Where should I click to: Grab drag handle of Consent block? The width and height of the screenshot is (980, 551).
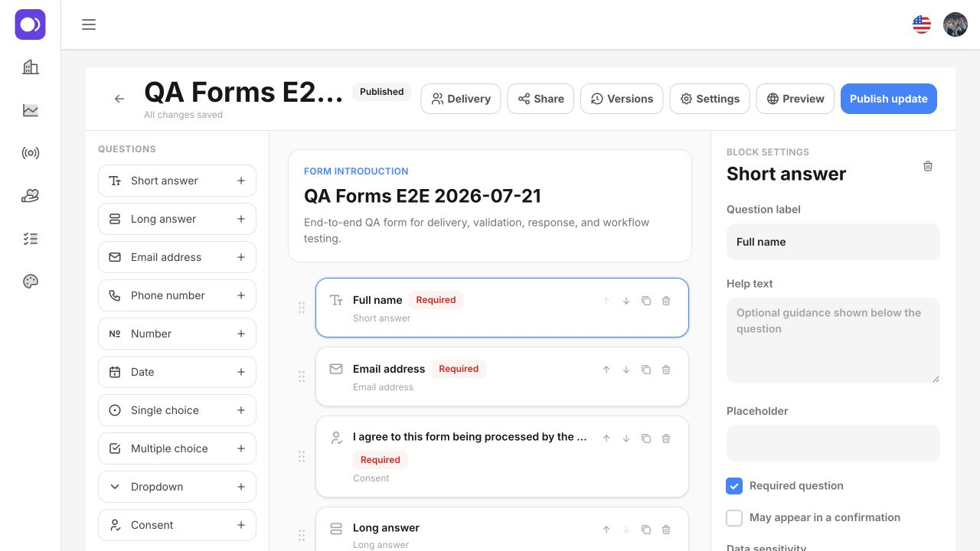coord(302,457)
